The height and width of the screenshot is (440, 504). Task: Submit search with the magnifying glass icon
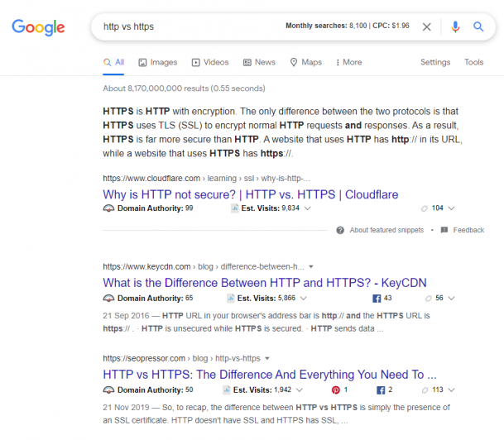click(x=478, y=26)
